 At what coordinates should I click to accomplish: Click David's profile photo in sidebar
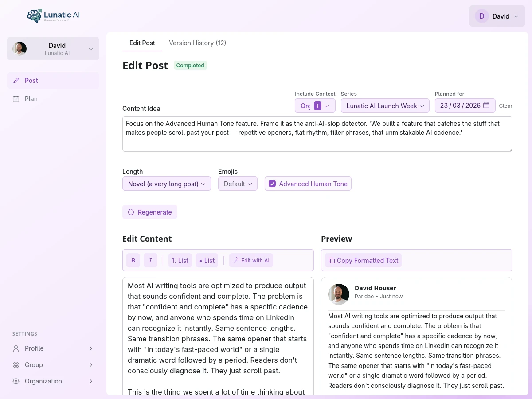point(20,49)
